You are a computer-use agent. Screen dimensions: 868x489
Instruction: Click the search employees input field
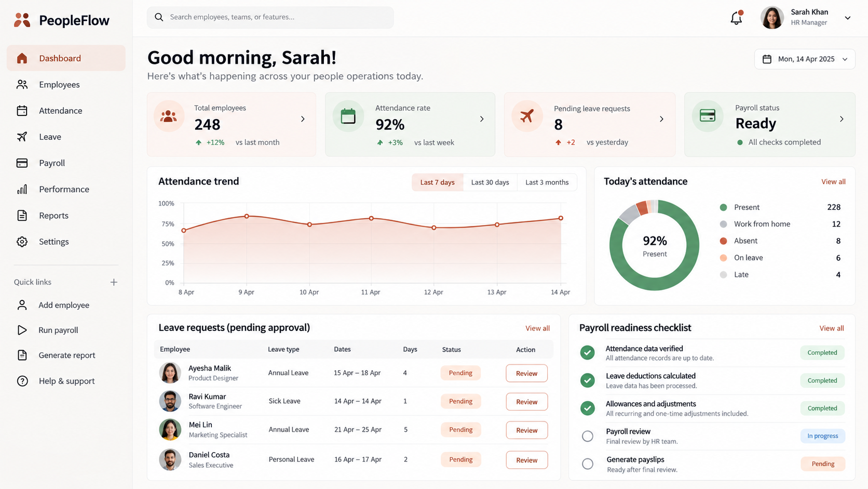coord(270,17)
